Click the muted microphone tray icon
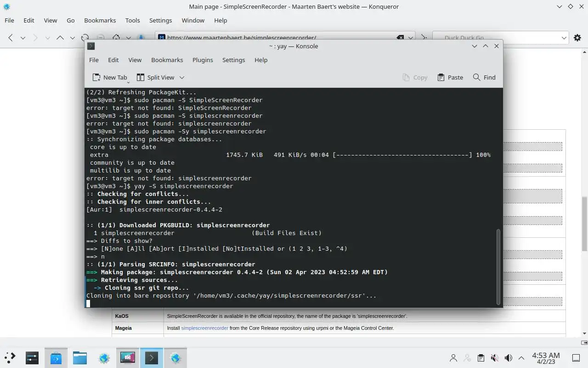Screen dimensions: 588x368 tap(494, 358)
